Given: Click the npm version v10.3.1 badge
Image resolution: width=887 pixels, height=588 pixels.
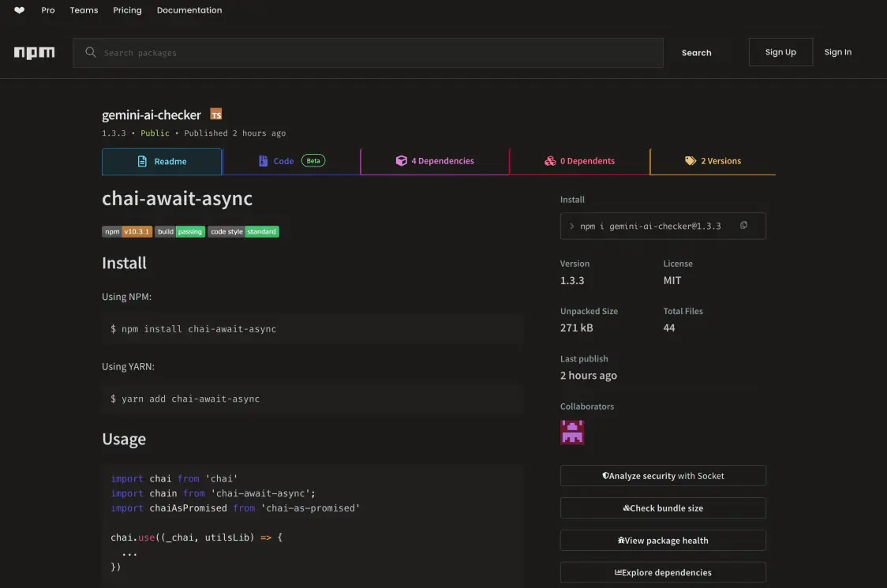Looking at the screenshot, I should (x=126, y=232).
